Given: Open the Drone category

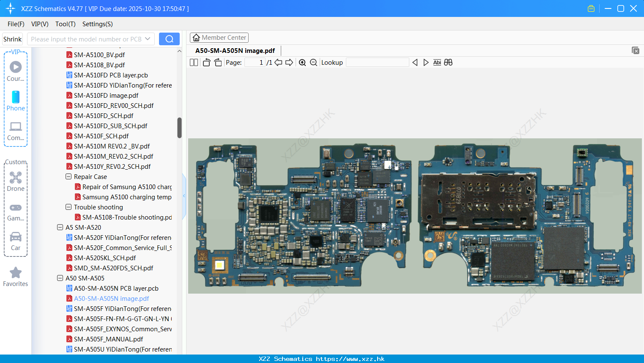Looking at the screenshot, I should pos(16,181).
